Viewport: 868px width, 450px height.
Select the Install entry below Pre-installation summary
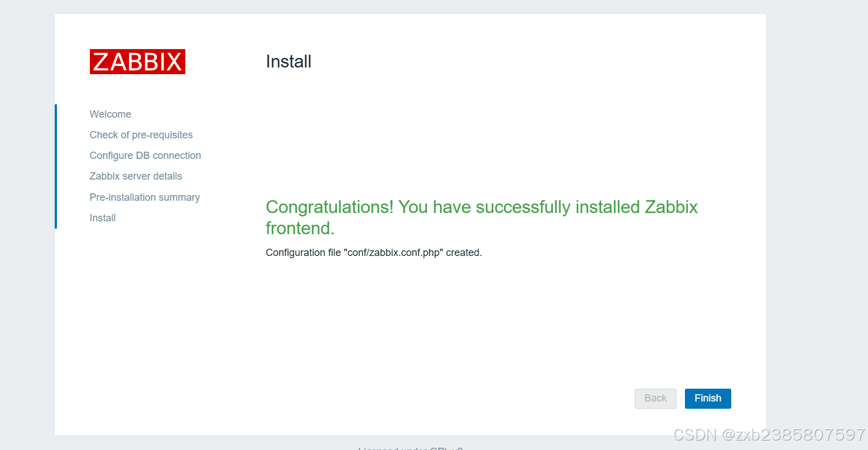click(102, 217)
